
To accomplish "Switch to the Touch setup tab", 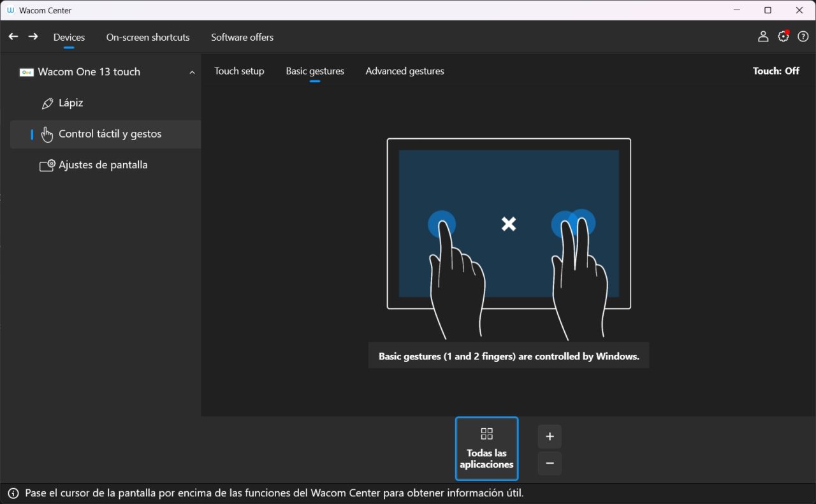I will pyautogui.click(x=239, y=71).
